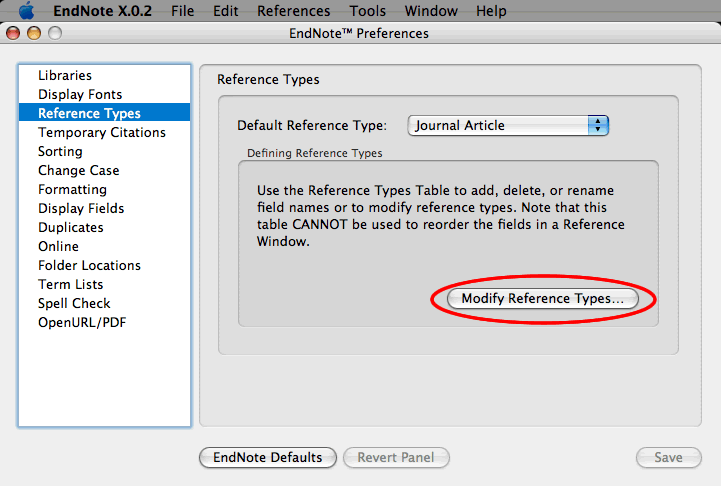
Task: Open the Edit menu
Action: click(x=225, y=11)
